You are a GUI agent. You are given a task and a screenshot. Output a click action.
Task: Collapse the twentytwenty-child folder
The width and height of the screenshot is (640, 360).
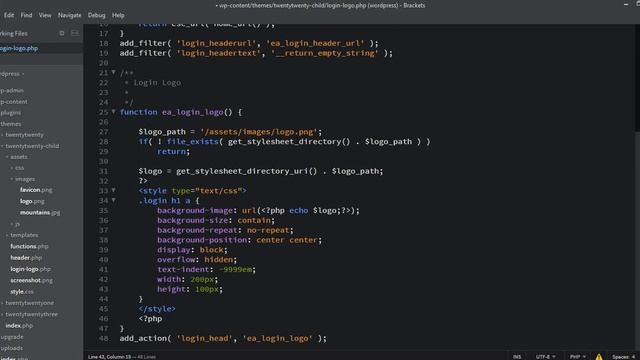click(x=2, y=146)
